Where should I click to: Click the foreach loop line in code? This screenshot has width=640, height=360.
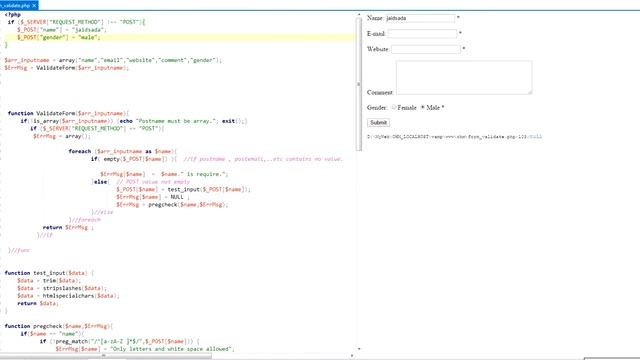(123, 151)
